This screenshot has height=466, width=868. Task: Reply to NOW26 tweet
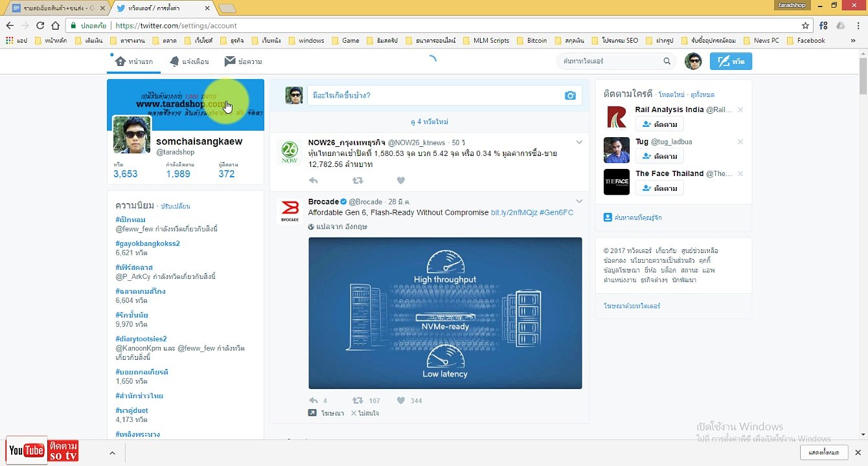click(314, 181)
